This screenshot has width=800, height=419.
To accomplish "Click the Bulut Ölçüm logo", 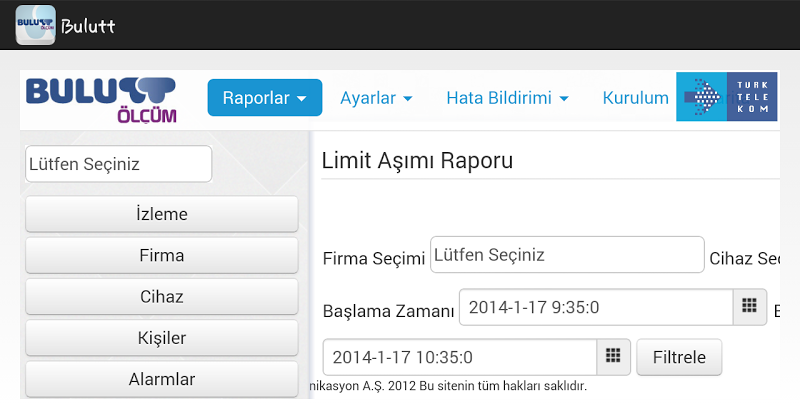I will (x=102, y=100).
